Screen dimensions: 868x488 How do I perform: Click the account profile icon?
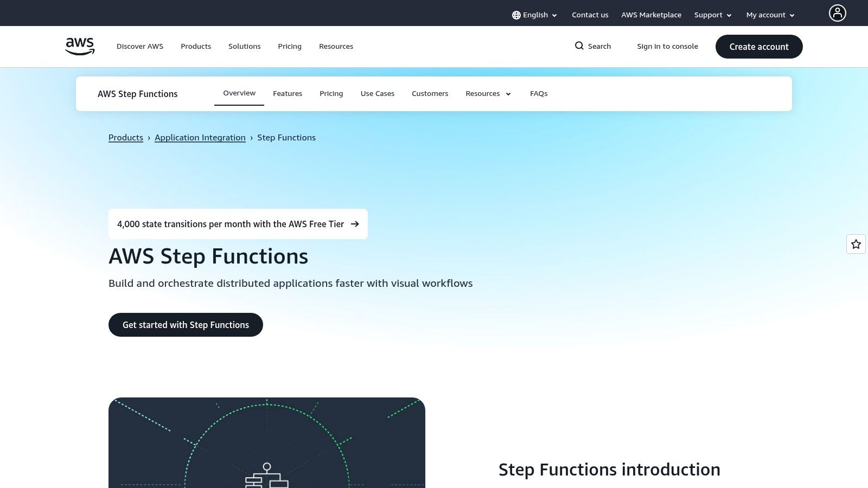pyautogui.click(x=838, y=12)
